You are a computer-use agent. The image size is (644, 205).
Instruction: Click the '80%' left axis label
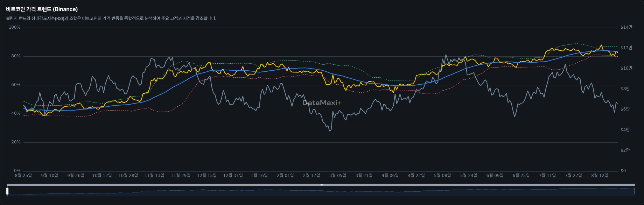pyautogui.click(x=16, y=56)
